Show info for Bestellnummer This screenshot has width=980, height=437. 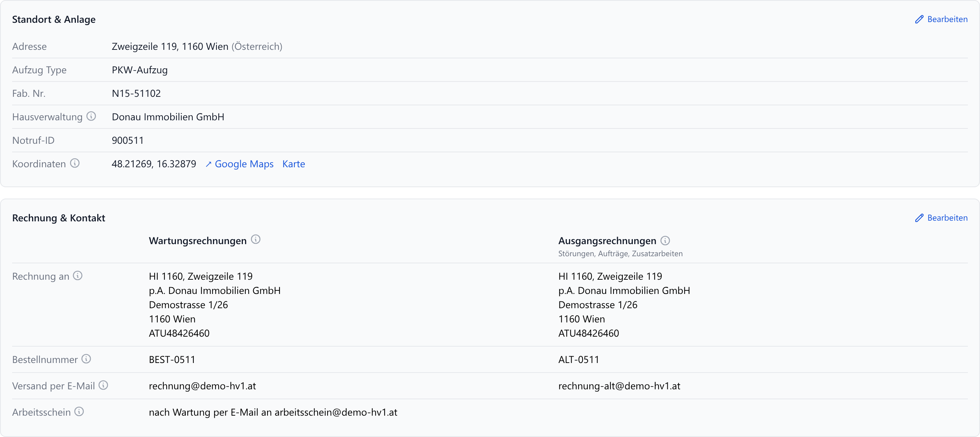click(x=87, y=359)
